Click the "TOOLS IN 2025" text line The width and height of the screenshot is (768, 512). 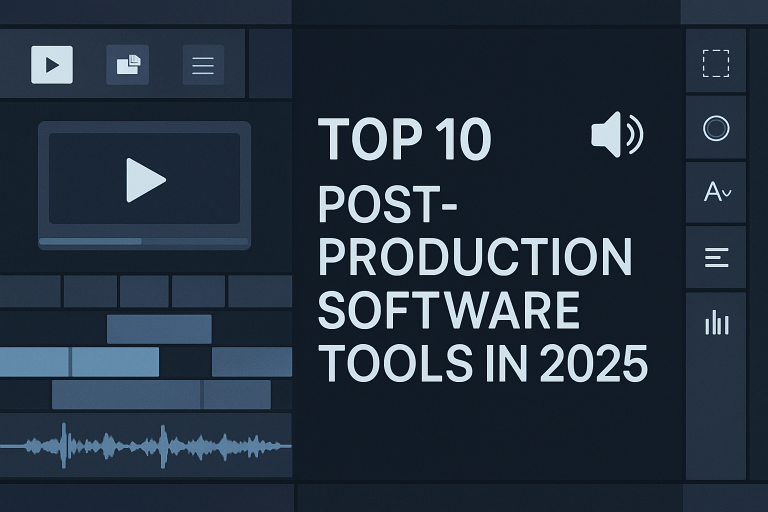point(483,363)
